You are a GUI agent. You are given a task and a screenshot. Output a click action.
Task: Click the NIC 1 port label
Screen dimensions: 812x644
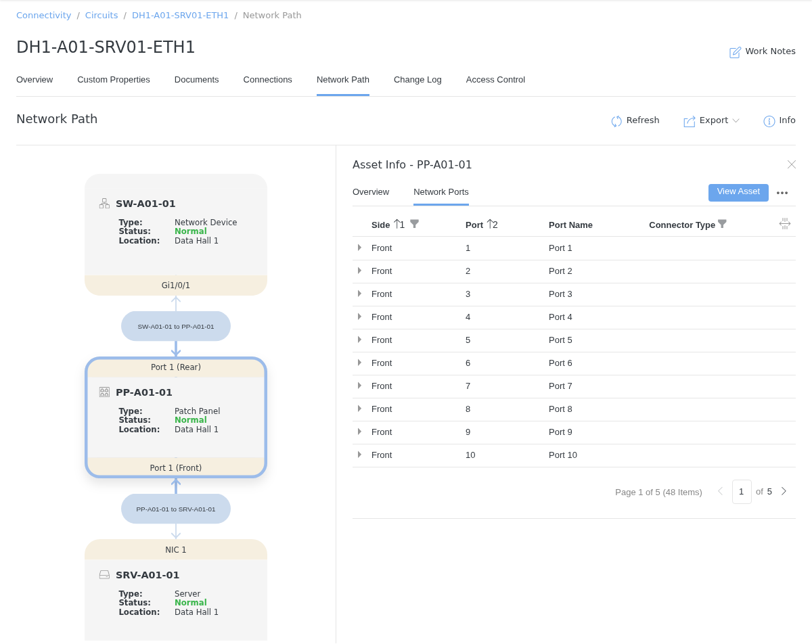(x=176, y=549)
